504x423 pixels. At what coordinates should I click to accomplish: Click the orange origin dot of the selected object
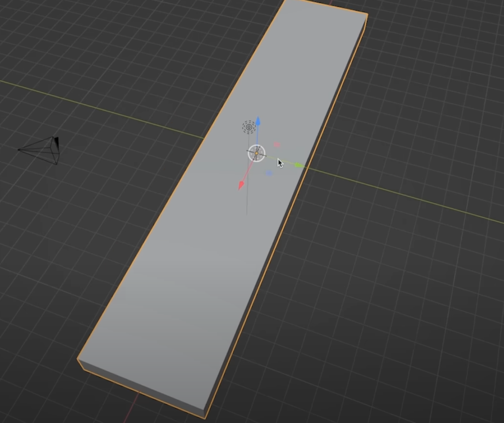[x=257, y=153]
